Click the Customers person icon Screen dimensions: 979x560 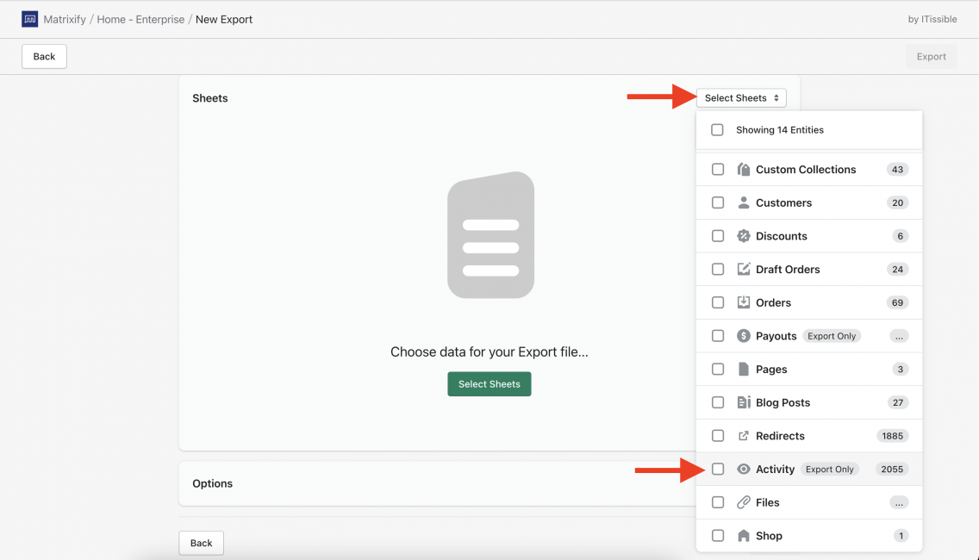pyautogui.click(x=744, y=202)
